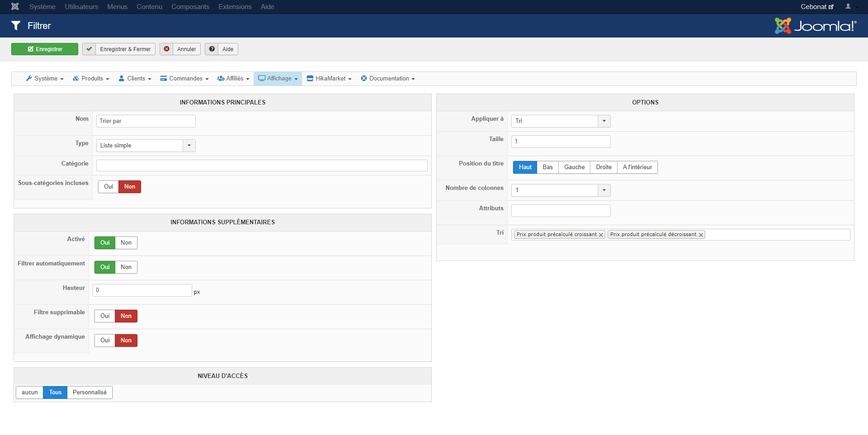Set Filtre supprimable to Oui
This screenshot has height=435, width=868.
tap(105, 316)
